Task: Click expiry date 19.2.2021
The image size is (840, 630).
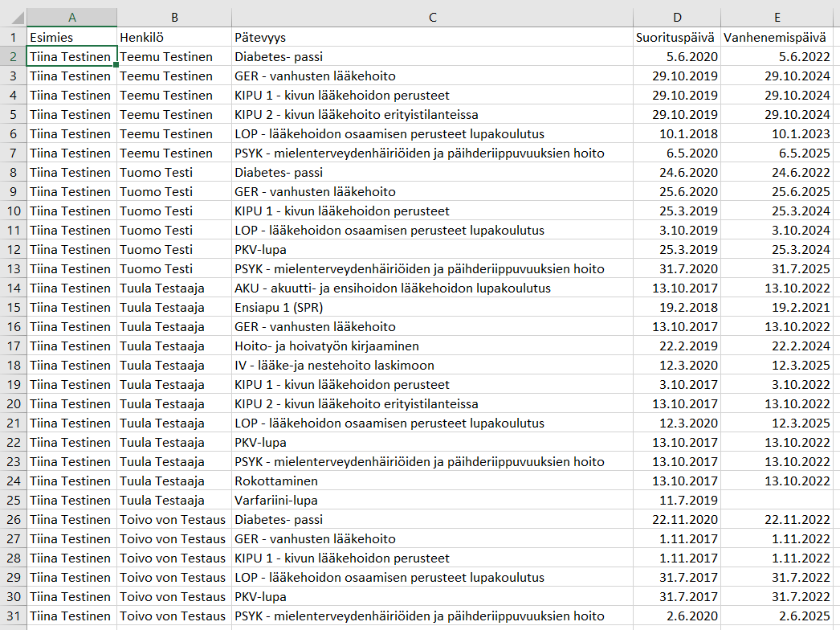Action: pos(777,307)
